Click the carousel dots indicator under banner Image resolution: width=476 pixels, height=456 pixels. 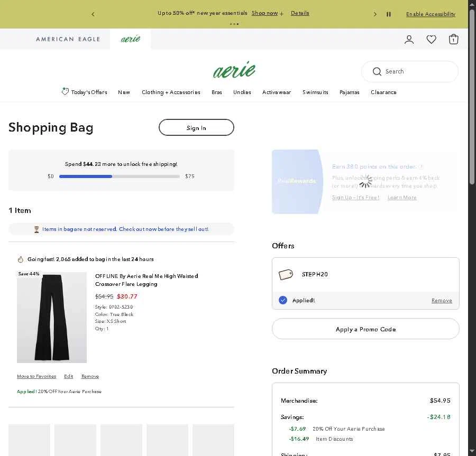click(x=234, y=24)
